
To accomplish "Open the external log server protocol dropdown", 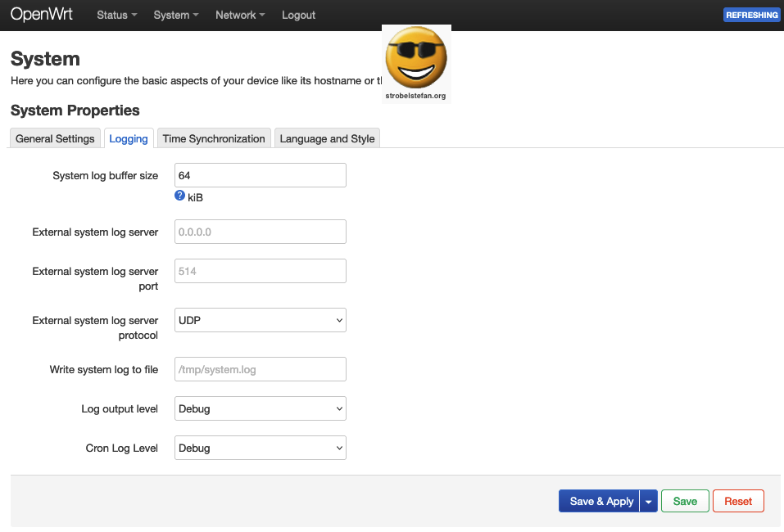I will pos(260,320).
